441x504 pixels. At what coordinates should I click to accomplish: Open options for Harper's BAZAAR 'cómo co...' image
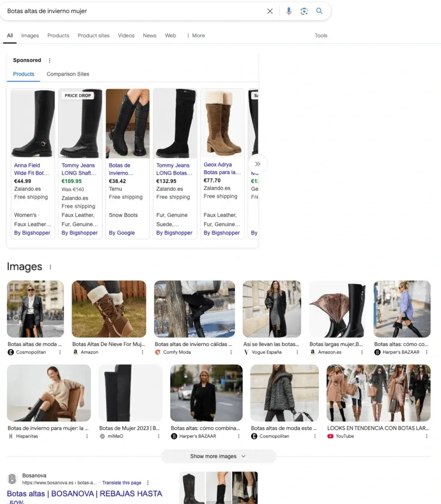click(x=427, y=352)
